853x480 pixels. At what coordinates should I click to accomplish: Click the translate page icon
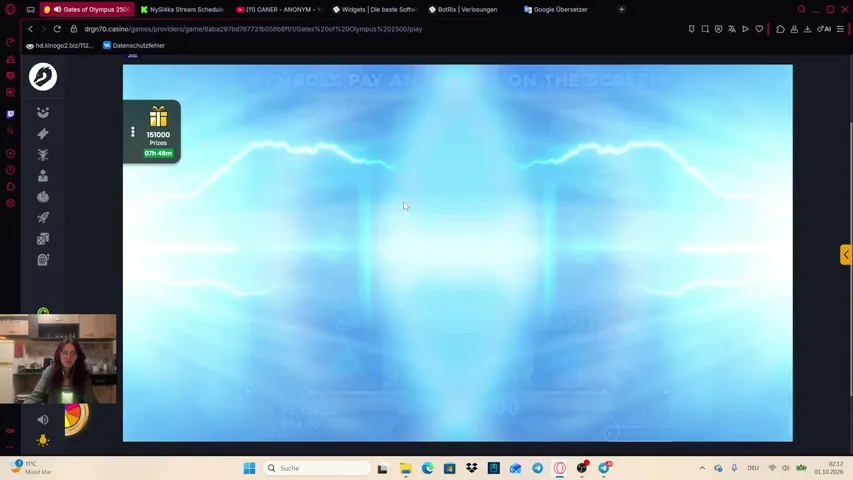732,29
